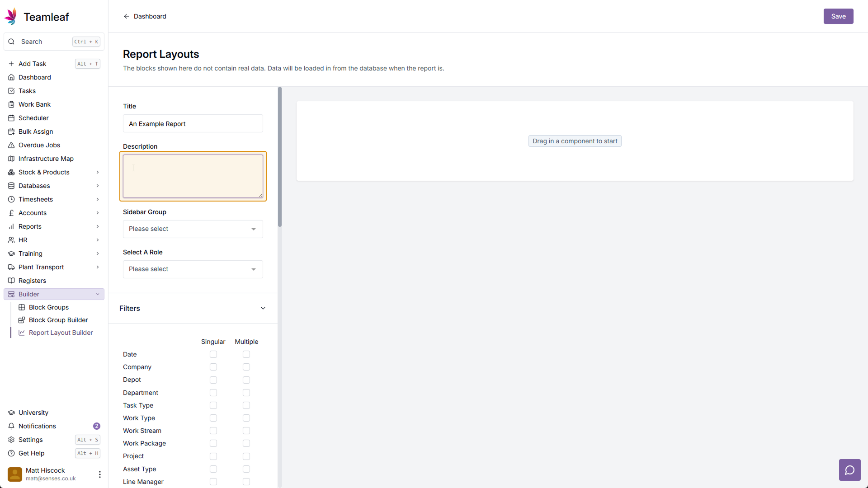
Task: Open Block Groups under Builder
Action: pos(49,307)
